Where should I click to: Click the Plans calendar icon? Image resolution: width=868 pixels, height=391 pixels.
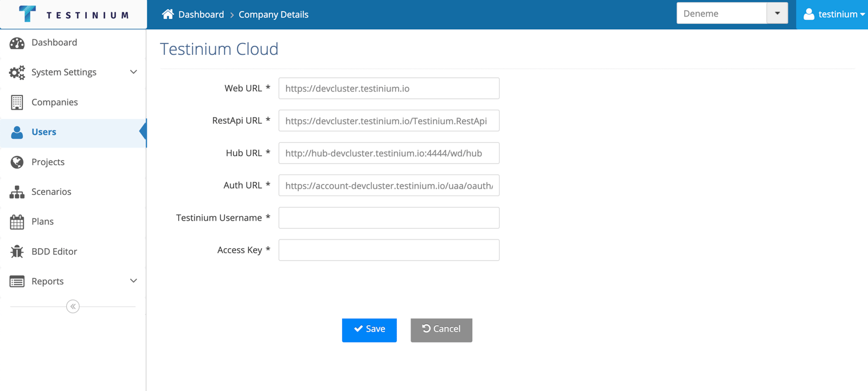(x=17, y=222)
